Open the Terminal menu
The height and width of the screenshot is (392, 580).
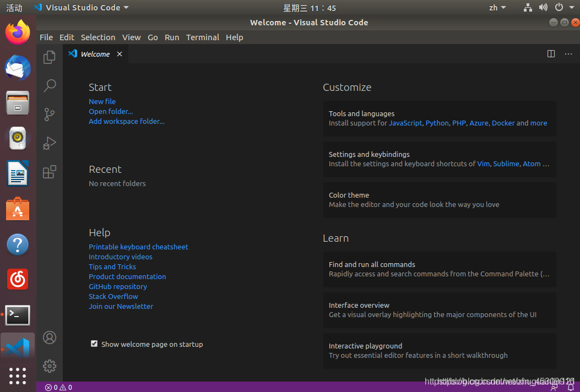click(203, 37)
